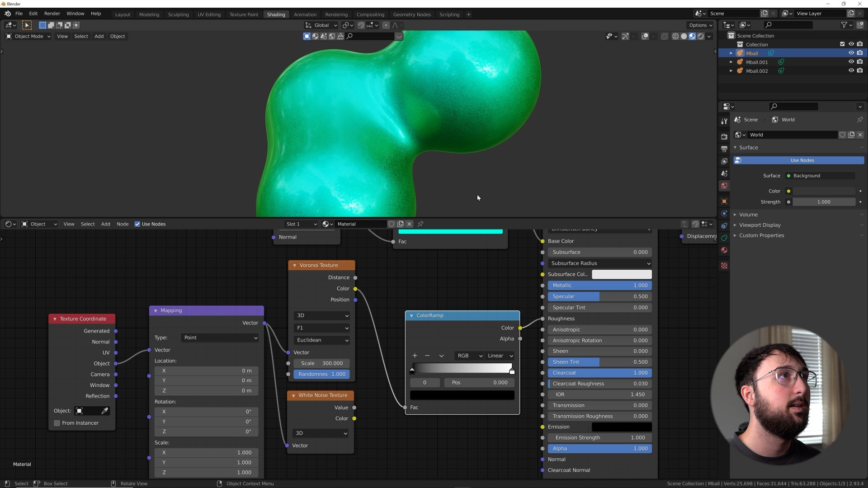Uncheck Use Nodes in node editor header
Image resolution: width=868 pixels, height=488 pixels.
(137, 224)
